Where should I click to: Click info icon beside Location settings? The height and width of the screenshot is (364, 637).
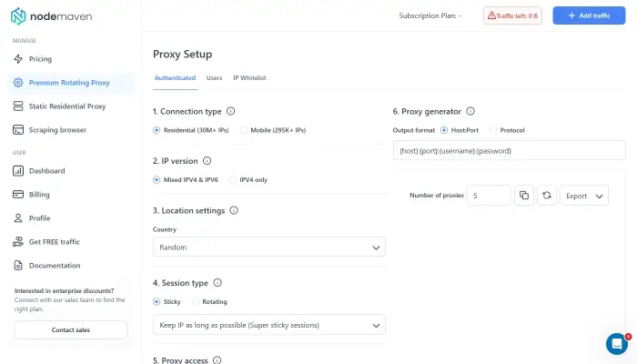pyautogui.click(x=234, y=210)
